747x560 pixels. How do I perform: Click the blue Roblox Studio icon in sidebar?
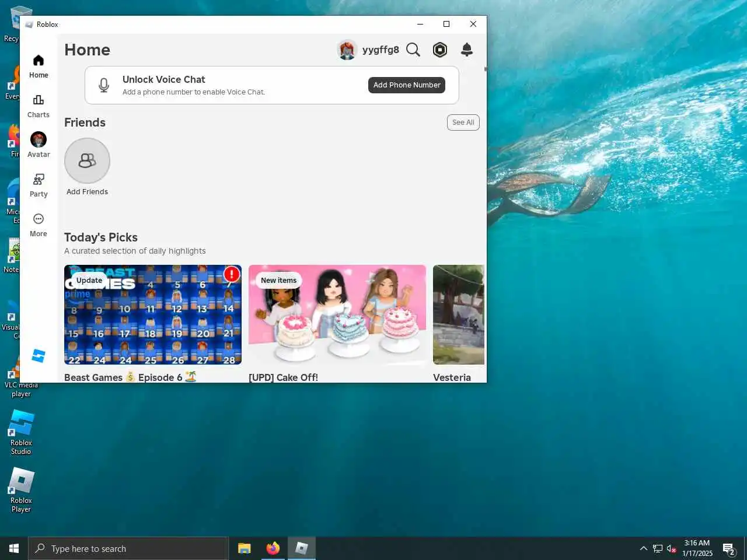(39, 356)
